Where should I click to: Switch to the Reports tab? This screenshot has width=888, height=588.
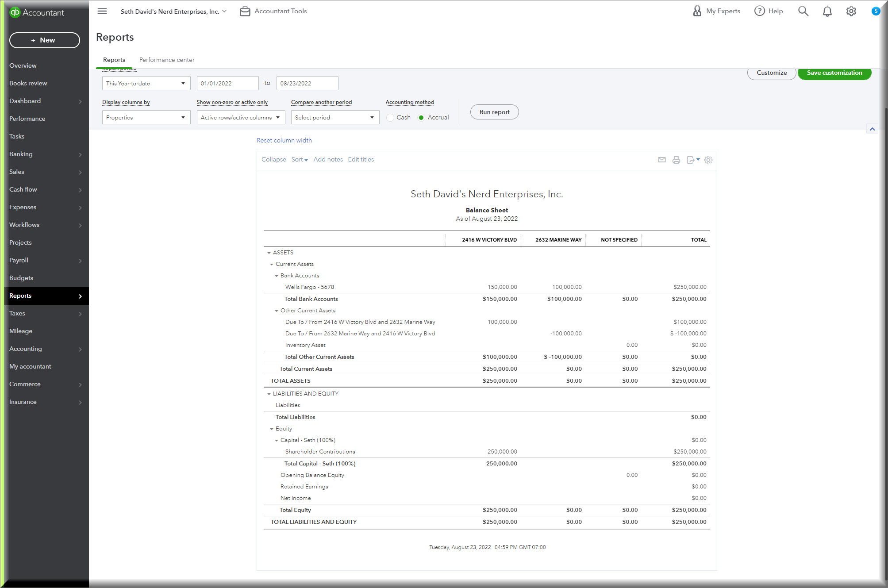pyautogui.click(x=114, y=60)
